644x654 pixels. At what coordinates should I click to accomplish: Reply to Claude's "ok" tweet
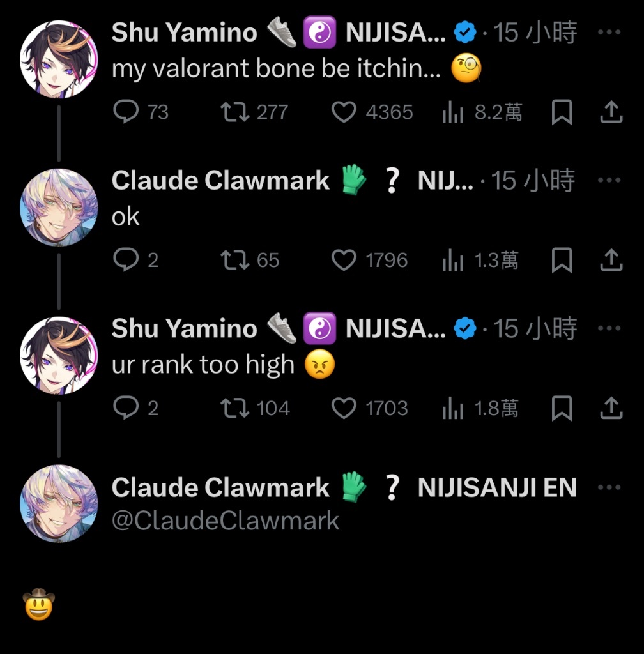click(126, 260)
